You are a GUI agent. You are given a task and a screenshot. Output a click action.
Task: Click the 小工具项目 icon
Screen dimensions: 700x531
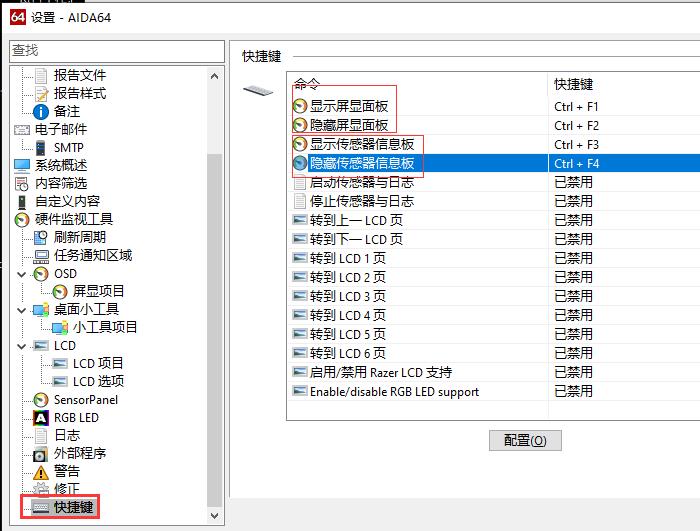[x=60, y=328]
